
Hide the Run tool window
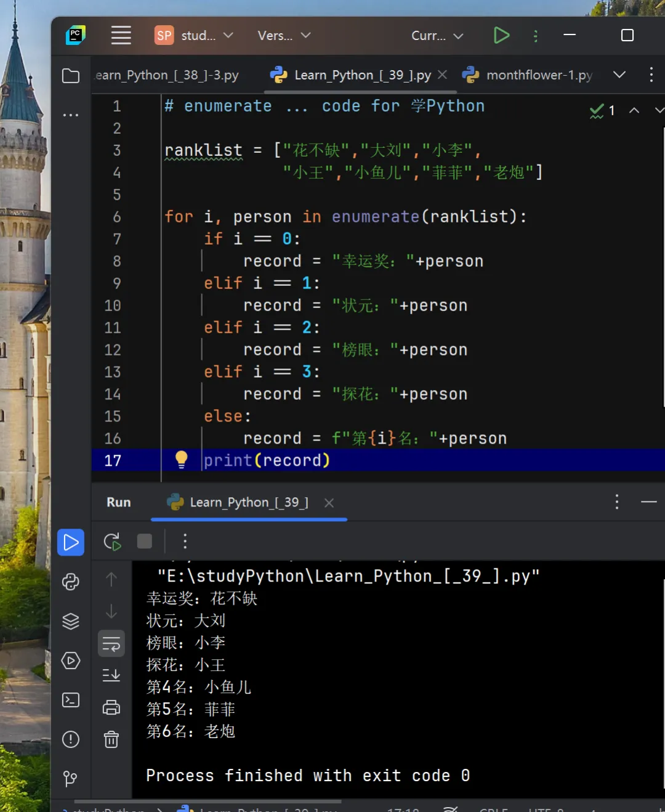649,502
